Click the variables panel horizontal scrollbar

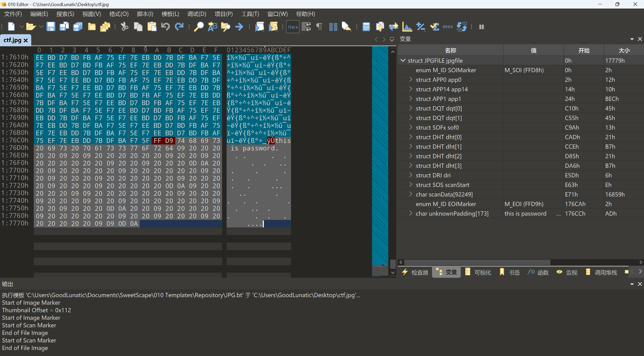pyautogui.click(x=477, y=262)
